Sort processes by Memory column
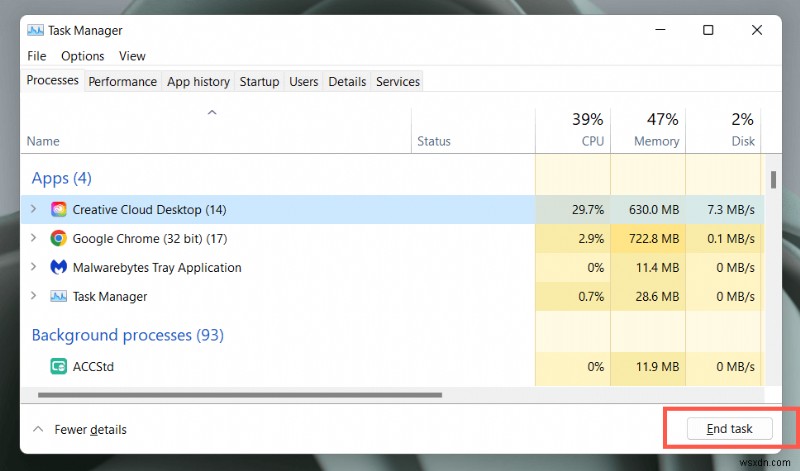 tap(648, 130)
